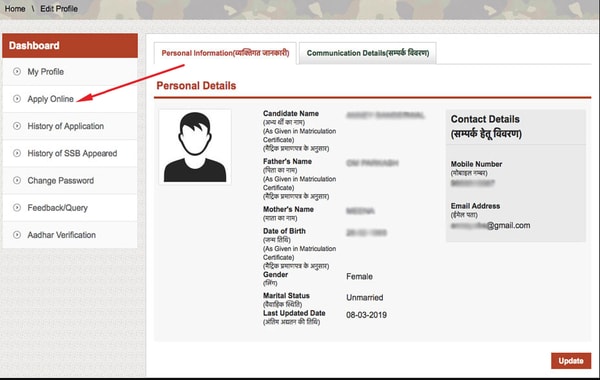
Task: Click the Father's Name label
Action: point(287,161)
